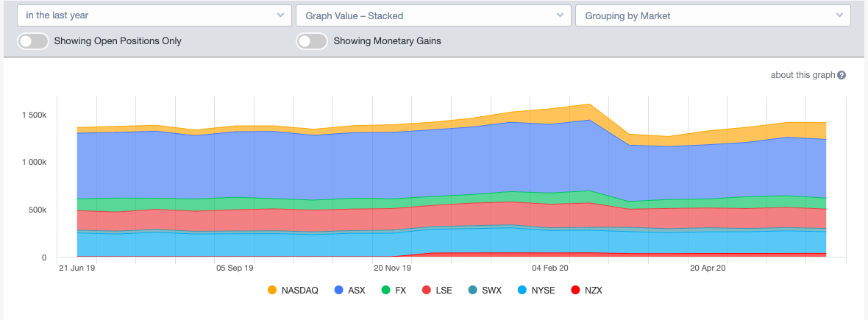Open the Grouping by Market dropdown
Viewport: 868px width, 320px height.
(x=713, y=15)
